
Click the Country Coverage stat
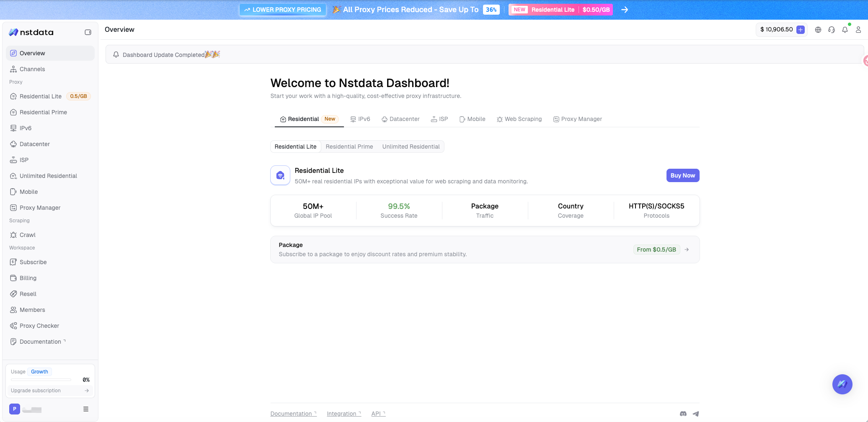click(571, 211)
